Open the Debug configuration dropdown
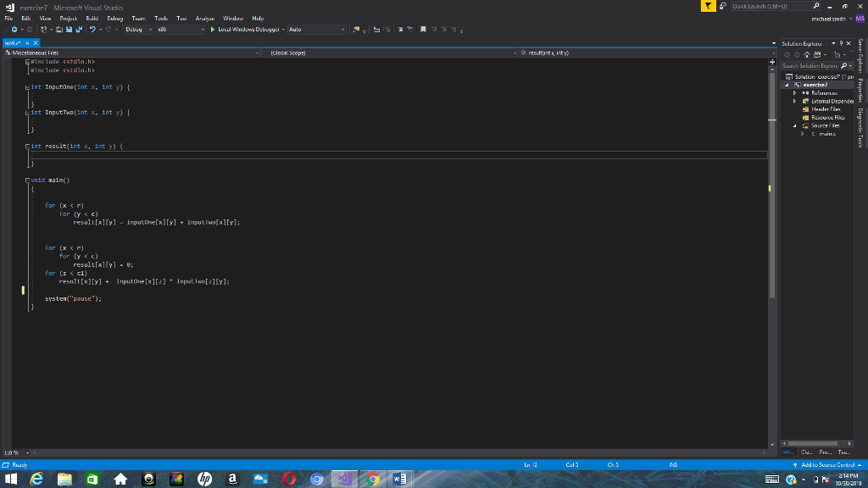Viewport: 868px width, 488px height. (150, 30)
